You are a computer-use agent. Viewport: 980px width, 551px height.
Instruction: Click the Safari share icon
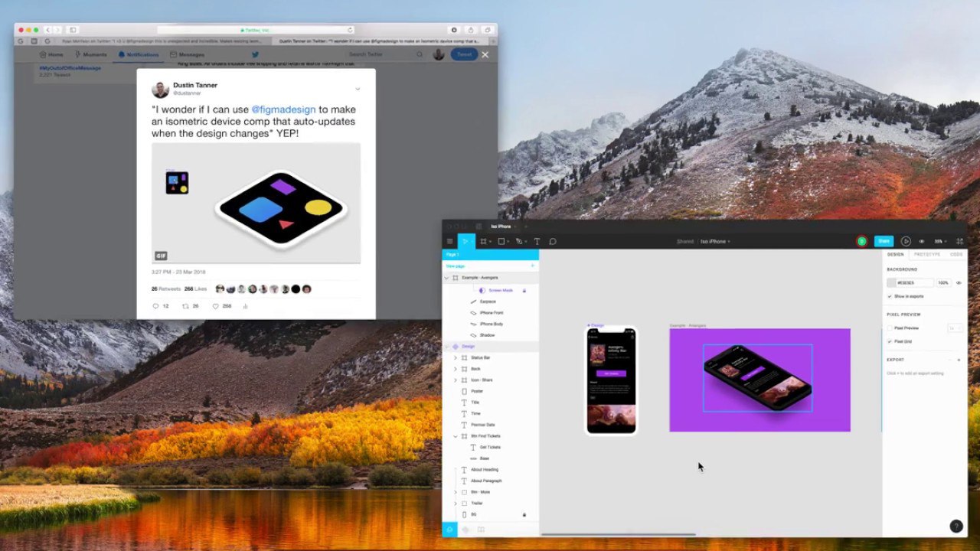[x=471, y=30]
